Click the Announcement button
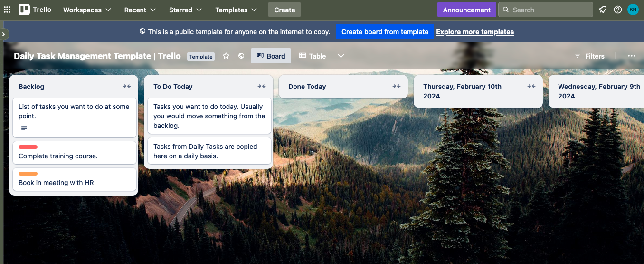This screenshot has width=644, height=264. coord(467,10)
